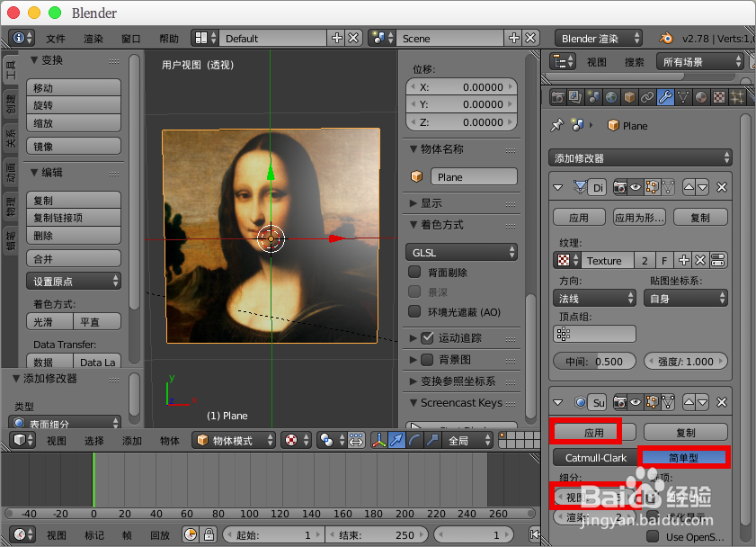The height and width of the screenshot is (547, 756).
Task: Enable the Use OpenS... checkbox
Action: click(653, 536)
